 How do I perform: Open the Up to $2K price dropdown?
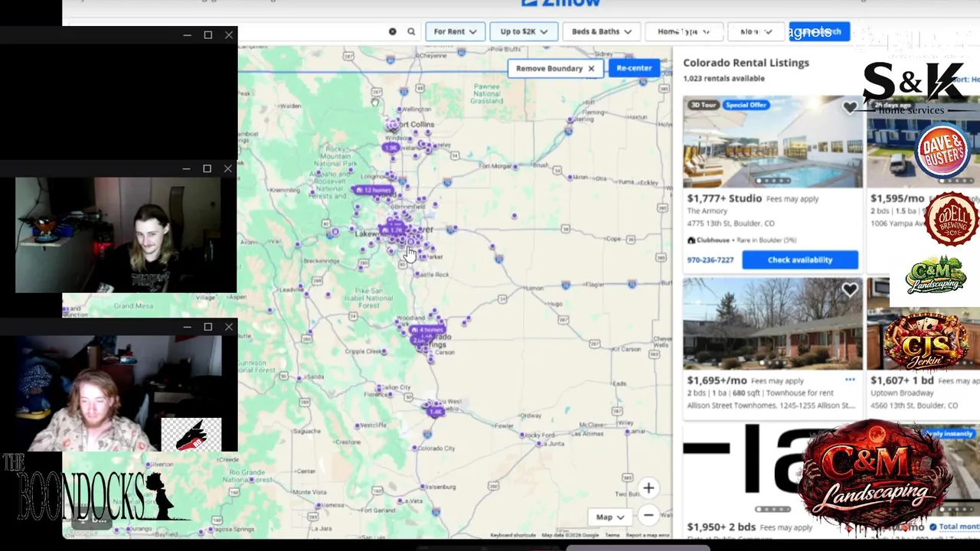(524, 31)
